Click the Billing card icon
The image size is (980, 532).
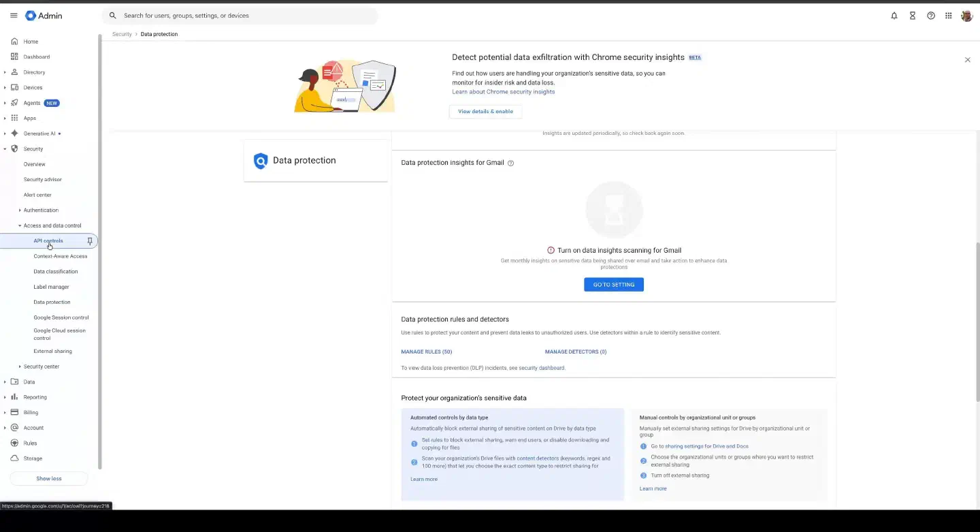tap(14, 413)
